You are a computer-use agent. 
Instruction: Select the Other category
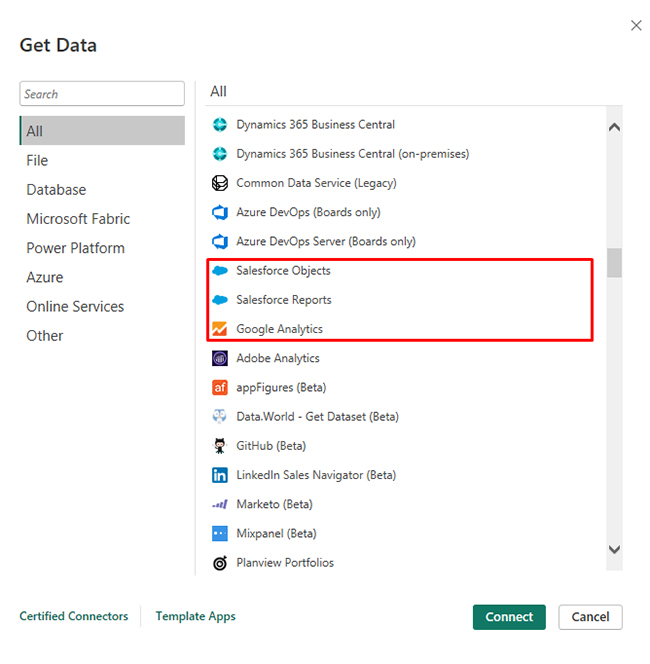[102, 336]
